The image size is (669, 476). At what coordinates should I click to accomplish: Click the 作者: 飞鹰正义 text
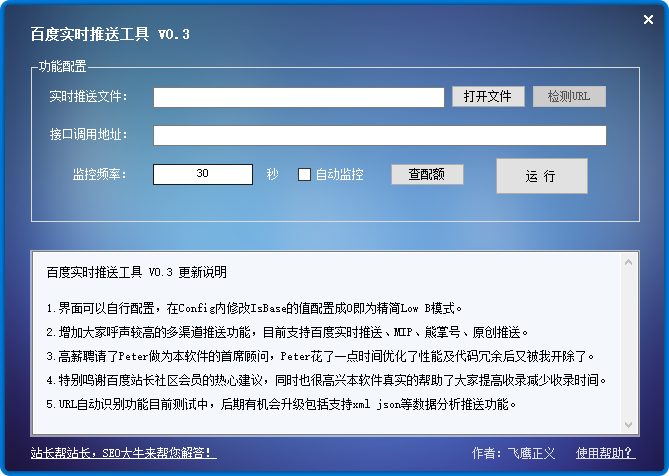(x=513, y=453)
